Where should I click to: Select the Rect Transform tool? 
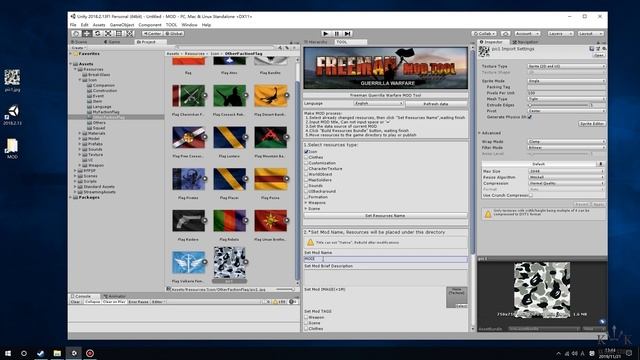(119, 33)
